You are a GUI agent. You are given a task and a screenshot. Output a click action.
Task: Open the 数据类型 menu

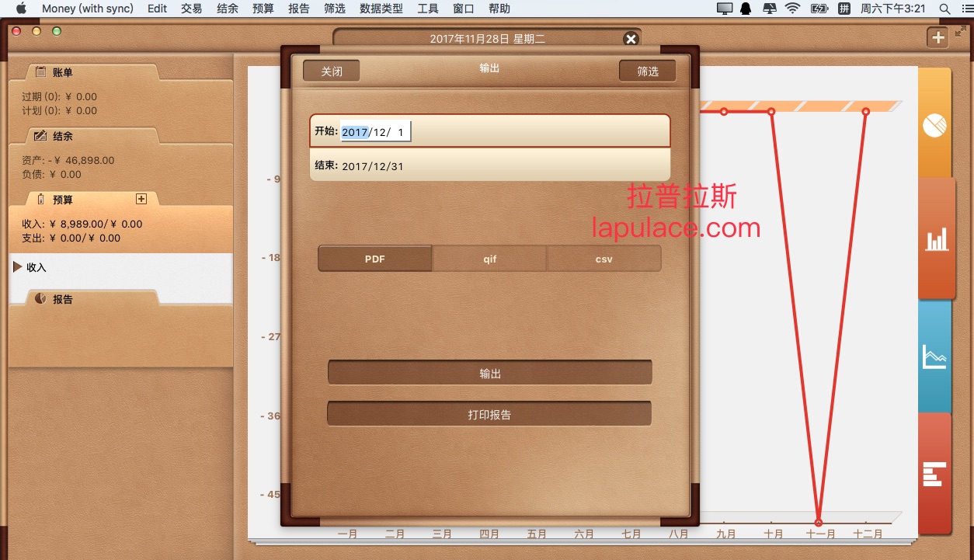(381, 9)
